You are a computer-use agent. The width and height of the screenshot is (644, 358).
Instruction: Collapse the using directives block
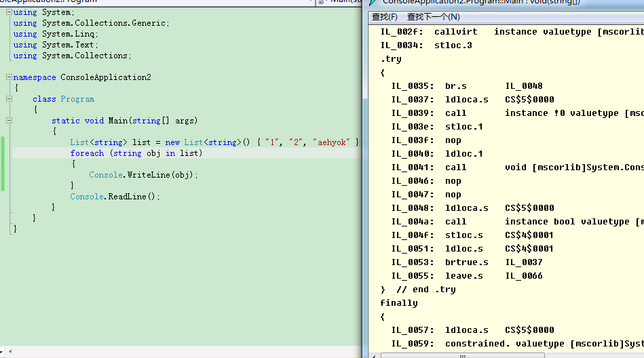pyautogui.click(x=9, y=12)
